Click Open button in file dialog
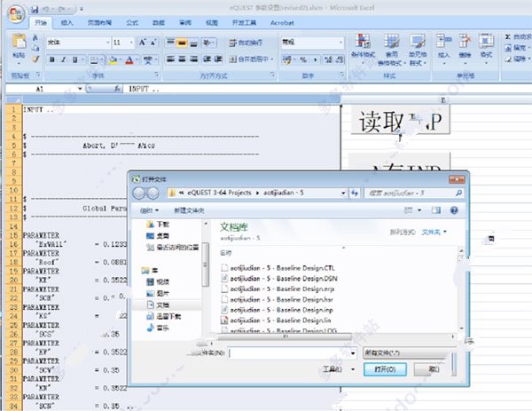532x411 pixels. pyautogui.click(x=385, y=369)
